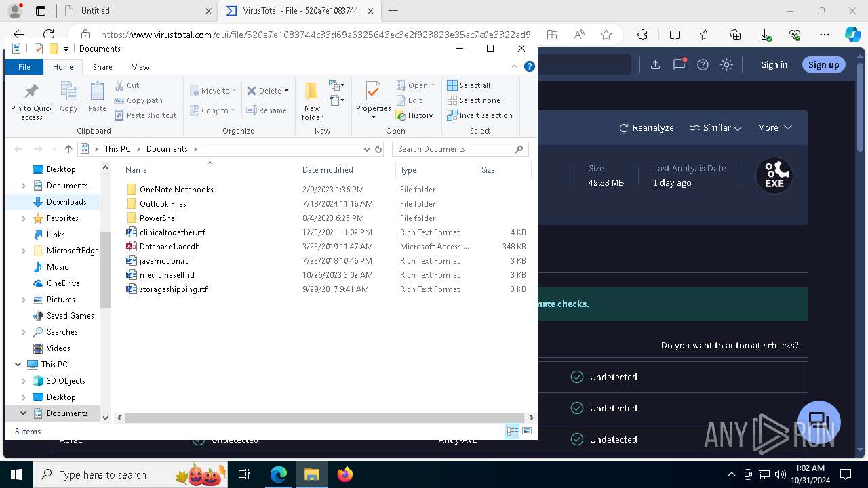868x488 pixels.
Task: Add page to favorites star icon
Action: 606,35
